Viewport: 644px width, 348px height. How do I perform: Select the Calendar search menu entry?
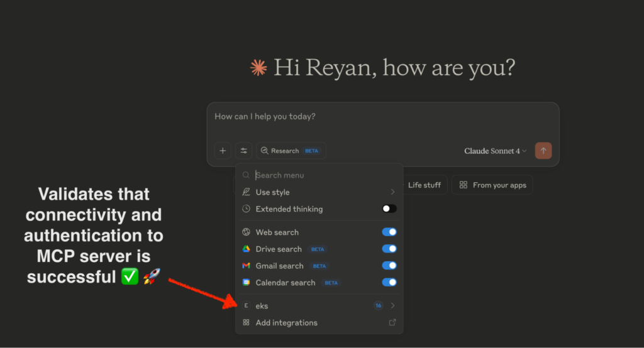(x=319, y=282)
